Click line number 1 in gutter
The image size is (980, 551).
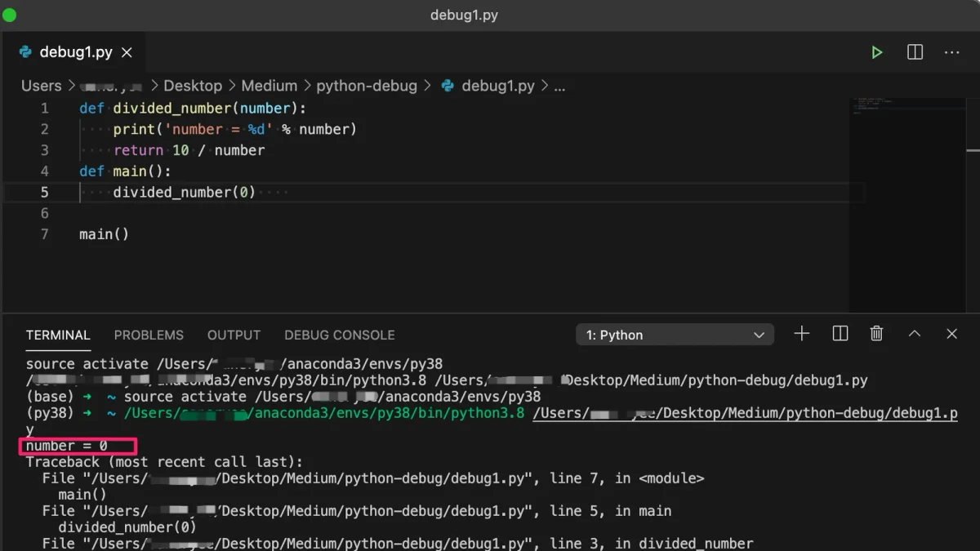[44, 108]
